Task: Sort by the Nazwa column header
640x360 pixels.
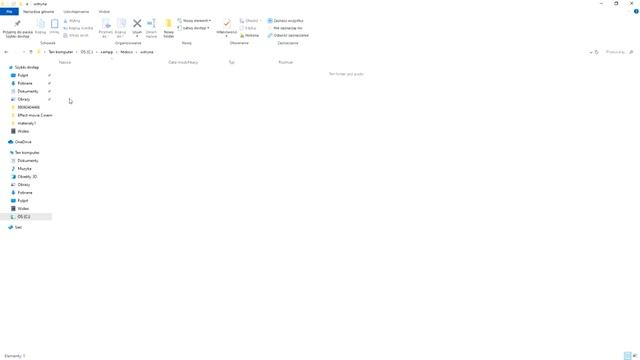Action: point(65,62)
